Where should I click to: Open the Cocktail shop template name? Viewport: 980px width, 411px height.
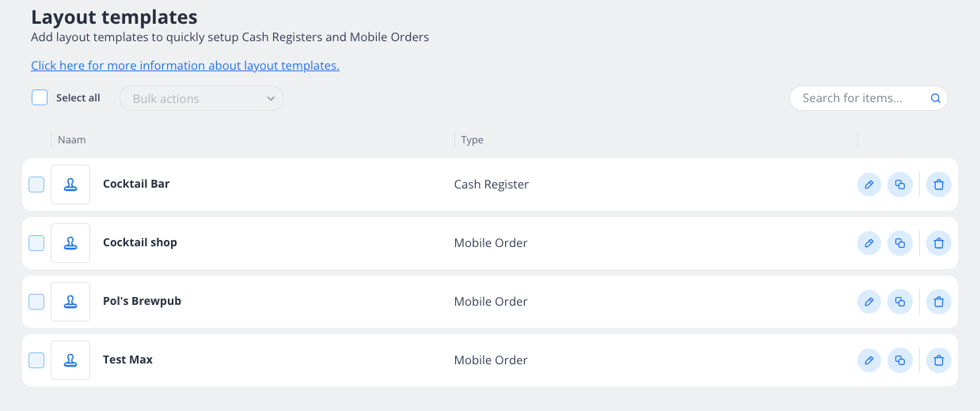tap(140, 242)
